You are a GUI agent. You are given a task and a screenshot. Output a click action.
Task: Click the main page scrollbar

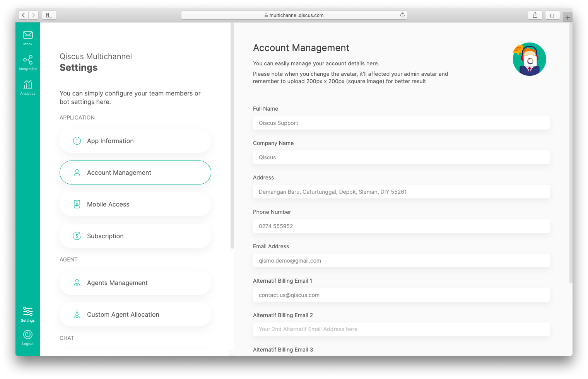point(571,153)
